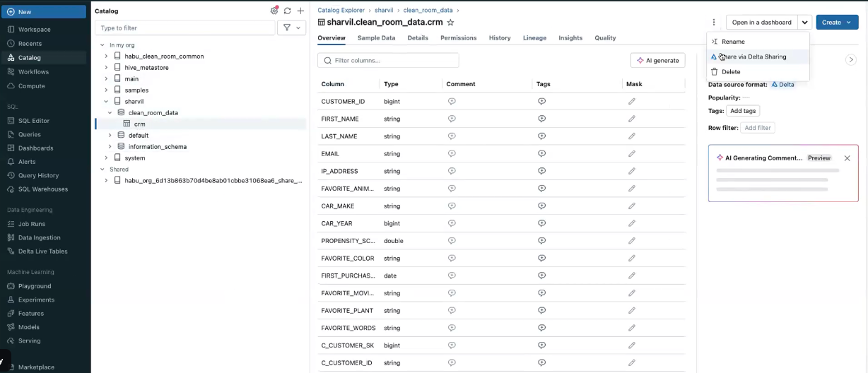868x373 pixels.
Task: Open the catalog filter dropdown
Action: (x=291, y=28)
